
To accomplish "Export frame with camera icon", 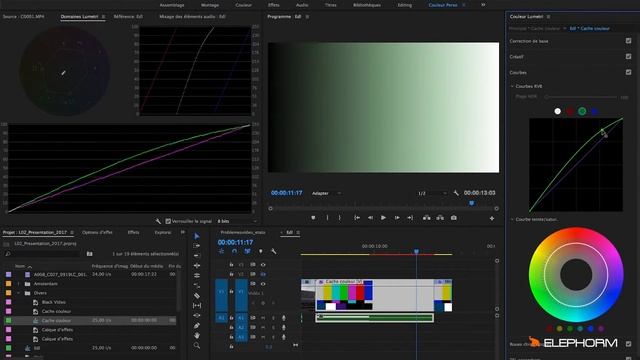I will [x=453, y=218].
